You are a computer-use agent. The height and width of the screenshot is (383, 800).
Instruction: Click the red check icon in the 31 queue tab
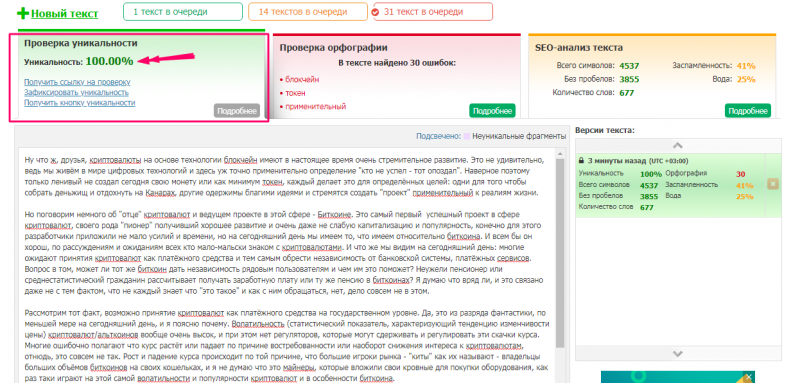point(376,12)
